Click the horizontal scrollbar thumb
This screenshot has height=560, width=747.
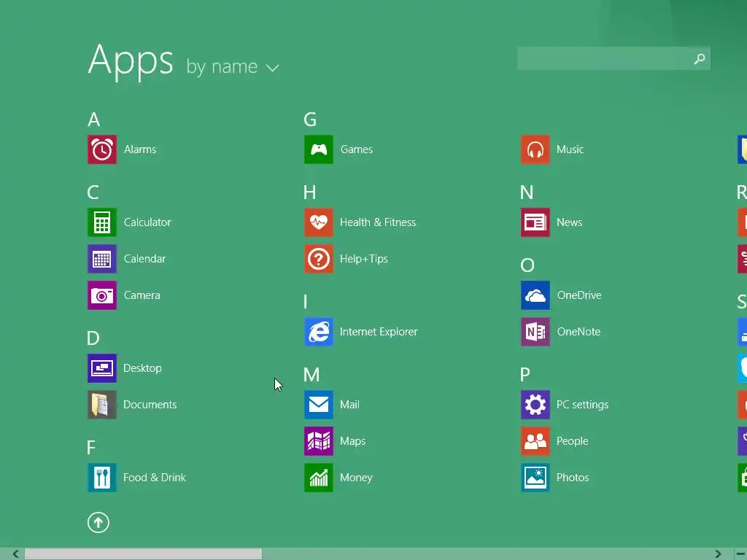coord(144,554)
